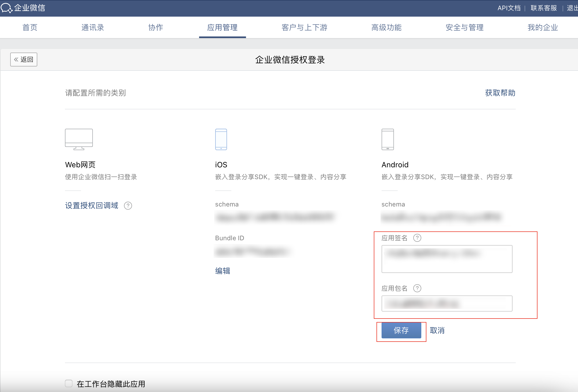The height and width of the screenshot is (392, 578).
Task: Click 取消 to cancel editing
Action: [x=437, y=330]
